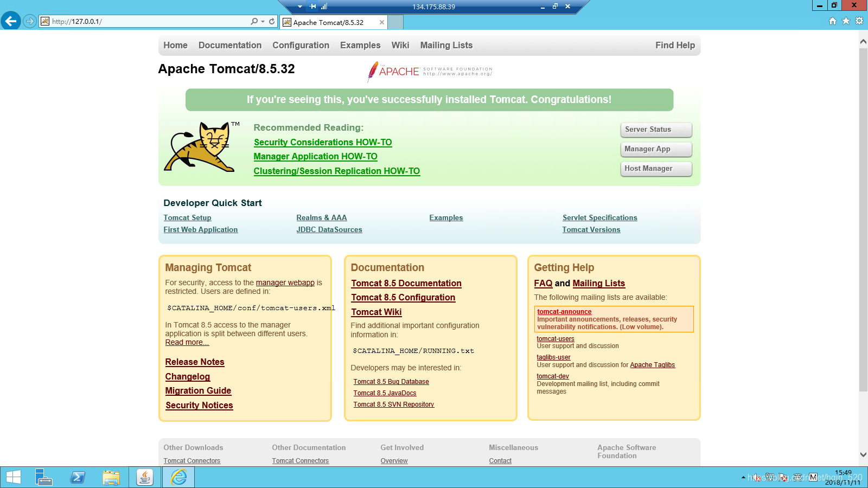Open Tomcat 8.5 SVN Repository link
This screenshot has width=868, height=488.
click(393, 404)
